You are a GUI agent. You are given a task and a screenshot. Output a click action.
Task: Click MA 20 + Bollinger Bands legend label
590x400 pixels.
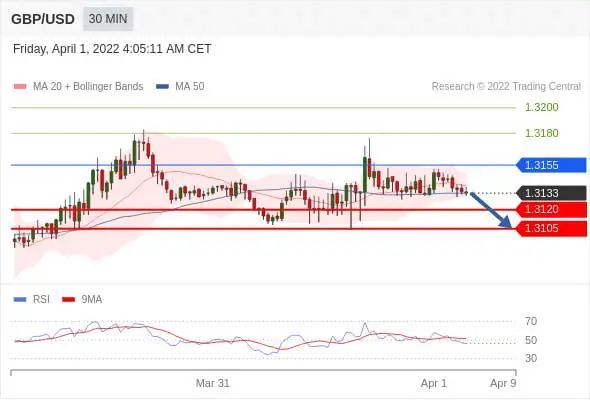coord(88,87)
